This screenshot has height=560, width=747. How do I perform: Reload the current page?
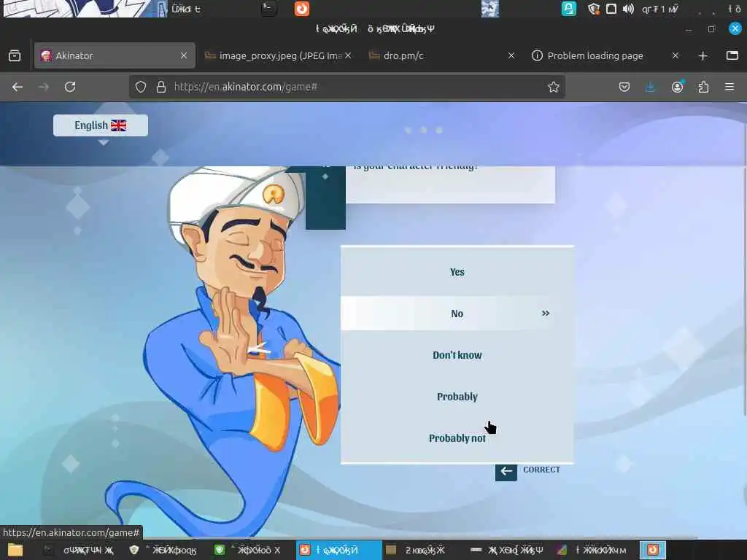point(70,87)
